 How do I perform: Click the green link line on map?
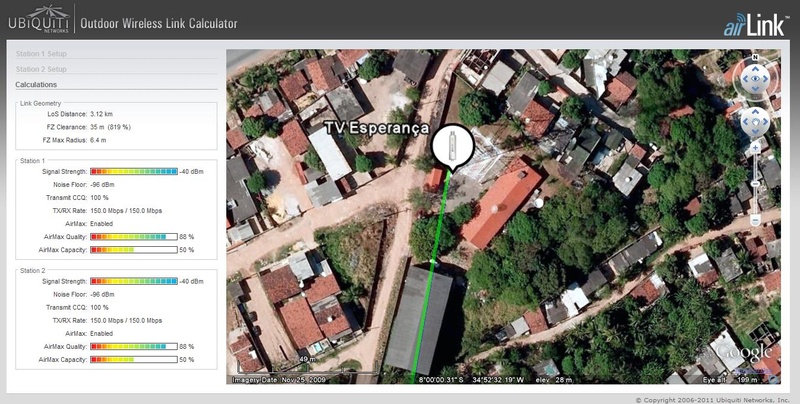tap(430, 278)
